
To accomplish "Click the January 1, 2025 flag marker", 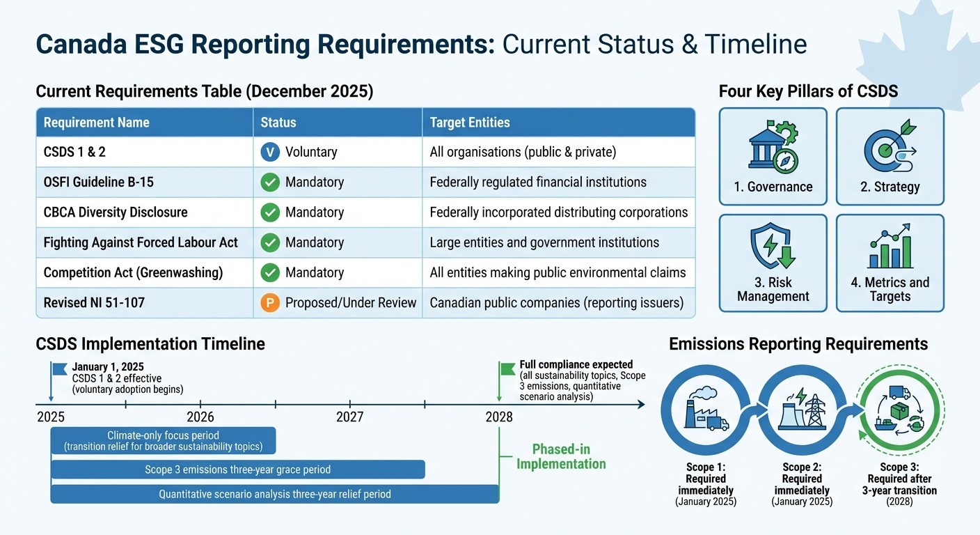I will click(x=58, y=369).
